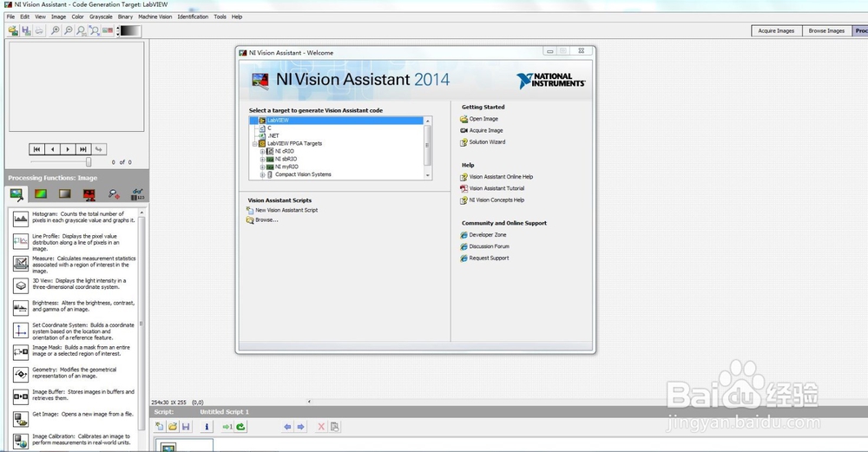This screenshot has width=868, height=452.
Task: Click the New Script icon in script toolbar
Action: 160,427
